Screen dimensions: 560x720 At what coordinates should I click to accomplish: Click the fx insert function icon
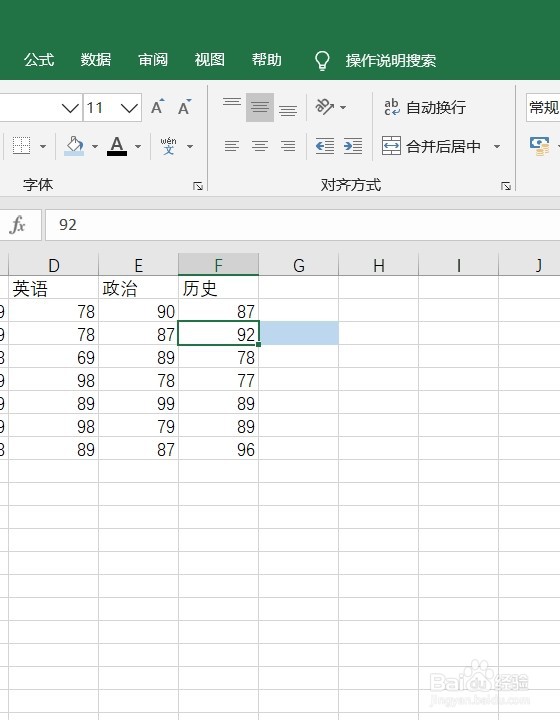tap(17, 225)
